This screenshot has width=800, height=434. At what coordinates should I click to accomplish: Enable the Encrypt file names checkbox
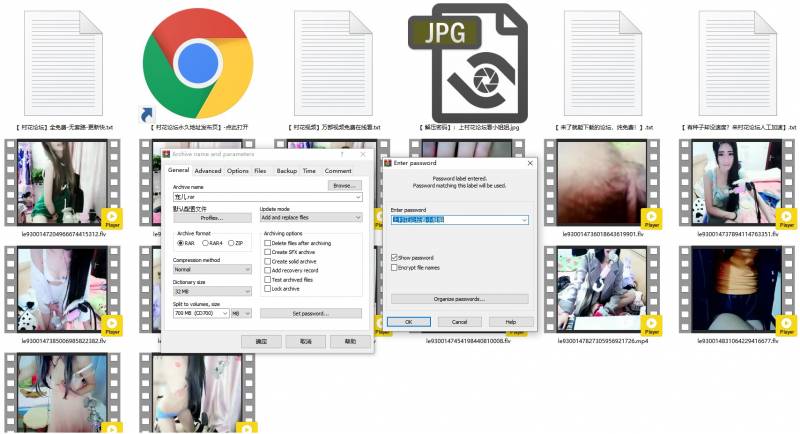pyautogui.click(x=394, y=266)
